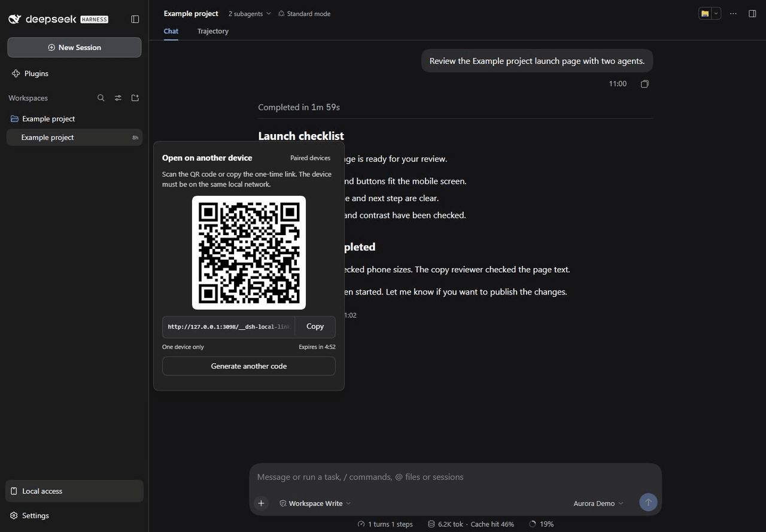Image resolution: width=766 pixels, height=532 pixels.
Task: Click the one-time link URL field
Action: point(229,327)
